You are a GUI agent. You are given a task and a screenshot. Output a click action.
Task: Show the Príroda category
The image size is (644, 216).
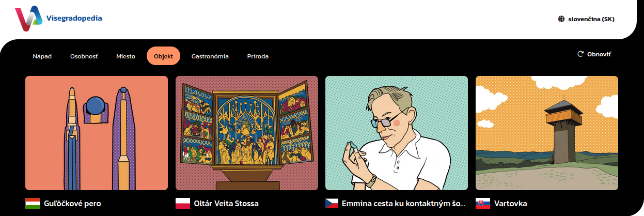point(258,56)
